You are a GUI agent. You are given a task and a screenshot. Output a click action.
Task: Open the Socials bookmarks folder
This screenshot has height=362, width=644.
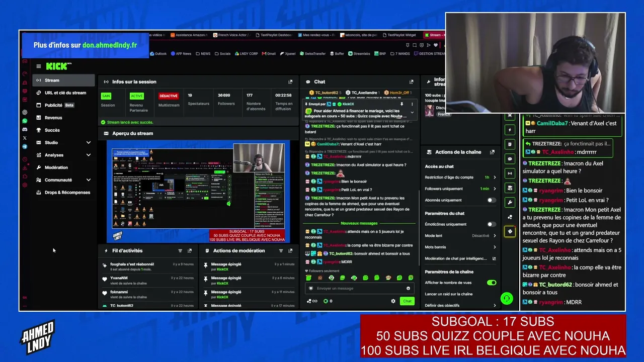tap(222, 54)
